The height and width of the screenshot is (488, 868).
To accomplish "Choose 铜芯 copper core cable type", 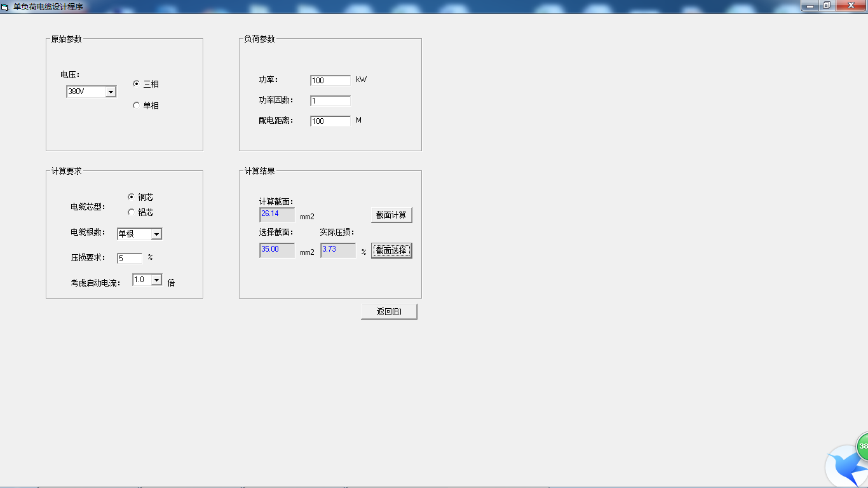I will (x=131, y=197).
